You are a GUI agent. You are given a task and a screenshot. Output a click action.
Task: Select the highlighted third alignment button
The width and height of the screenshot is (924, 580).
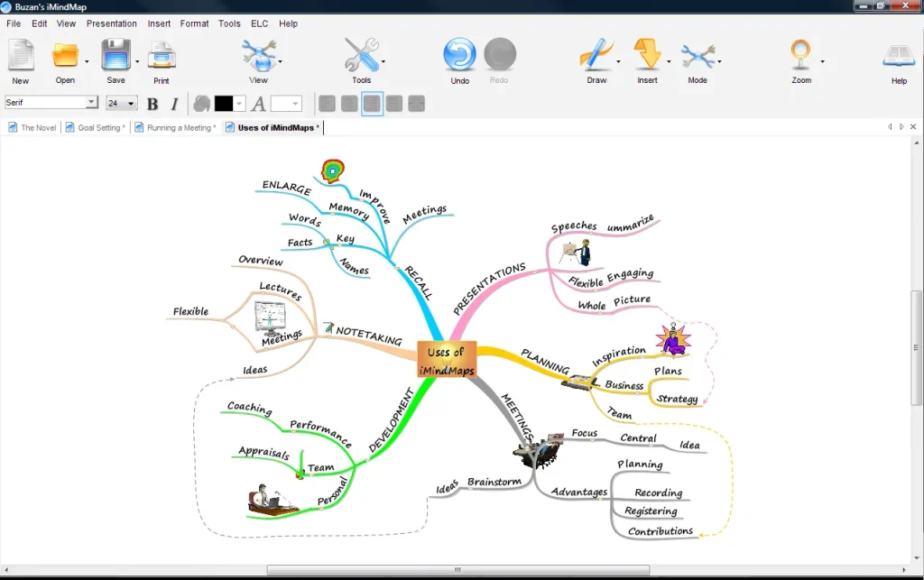point(372,104)
